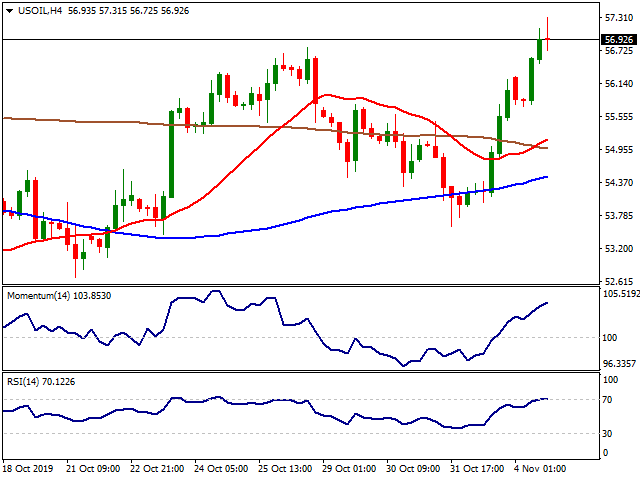Click the current price label 56.926
Image resolution: width=640 pixels, height=480 pixels.
[x=619, y=40]
